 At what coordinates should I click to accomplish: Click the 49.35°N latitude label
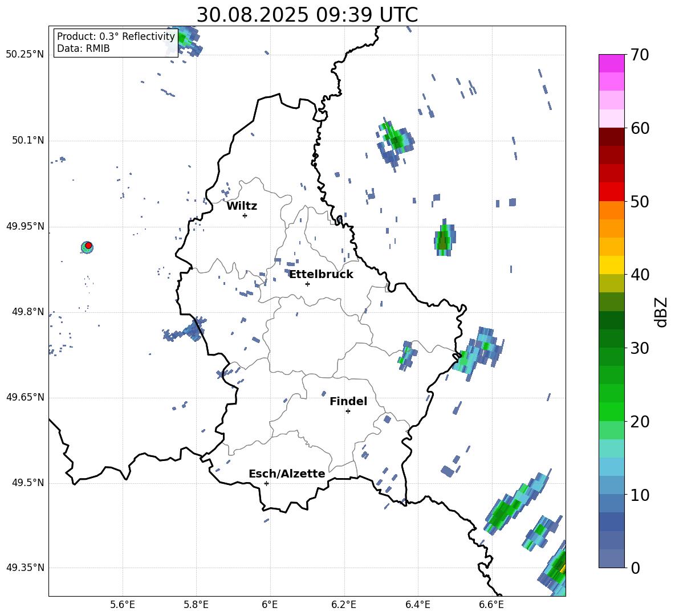coord(25,568)
